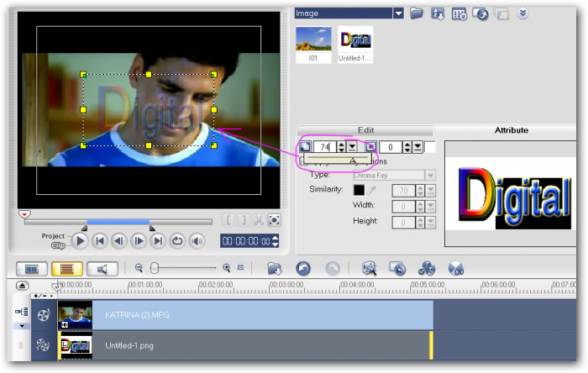Viewport: 588px width, 373px height.
Task: Open the Image gallery dropdown
Action: pyautogui.click(x=398, y=13)
